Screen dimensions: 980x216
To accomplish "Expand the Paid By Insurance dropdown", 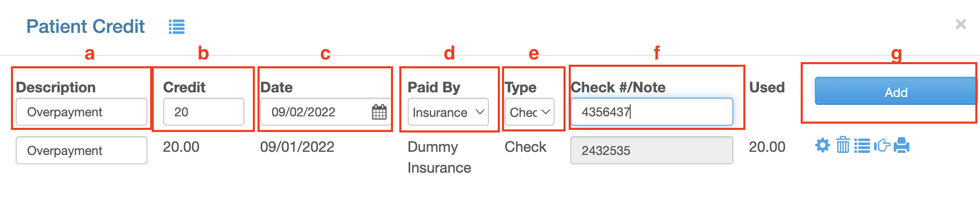I will (x=448, y=112).
